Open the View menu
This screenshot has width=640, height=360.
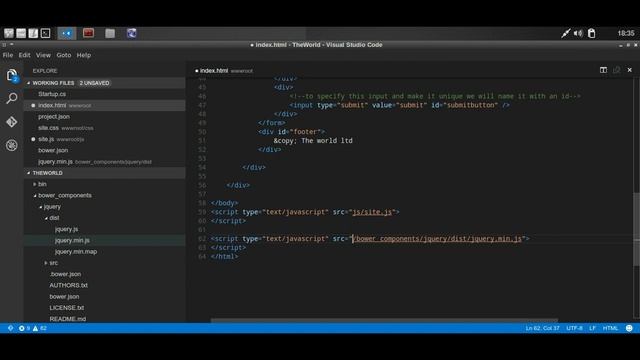(x=43, y=55)
